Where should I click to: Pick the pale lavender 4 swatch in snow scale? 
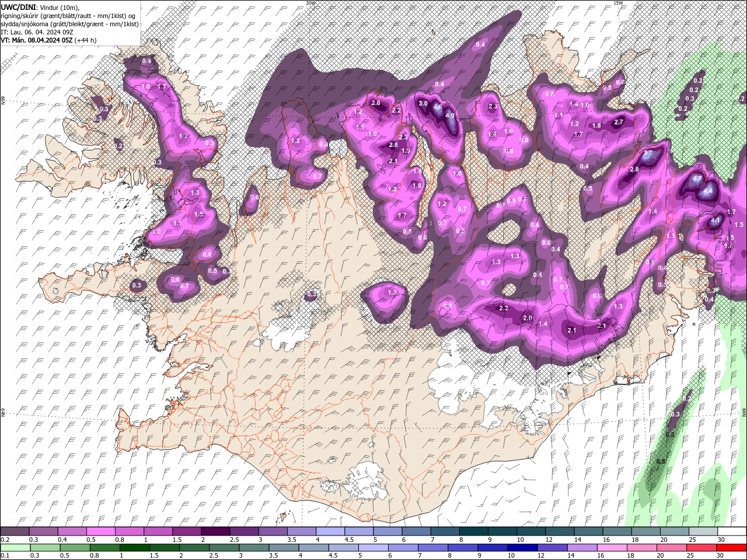[x=330, y=531]
